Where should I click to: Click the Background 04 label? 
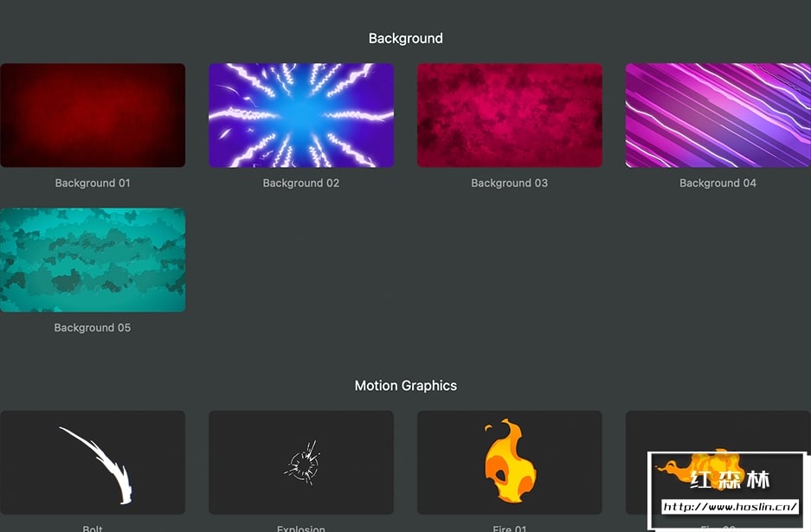tap(718, 183)
